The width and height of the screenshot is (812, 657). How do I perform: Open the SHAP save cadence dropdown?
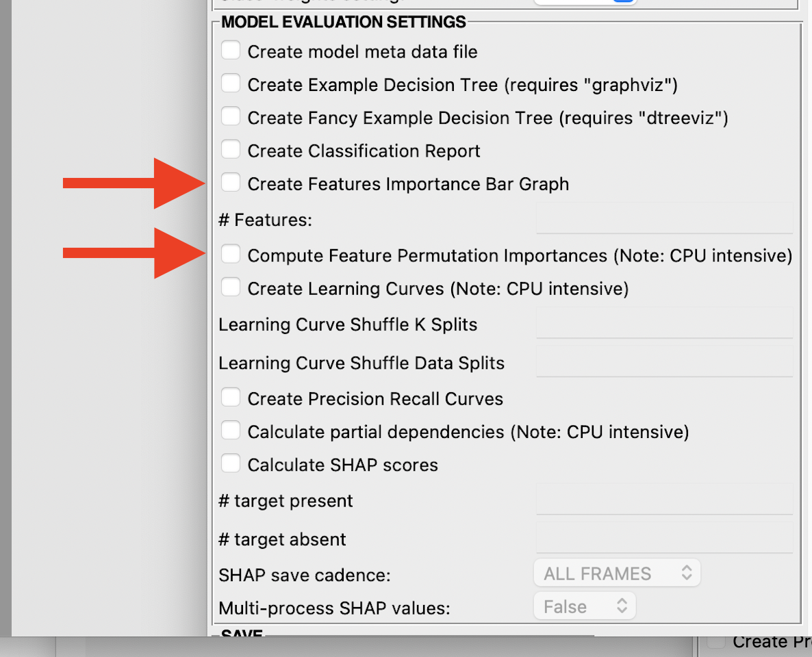[x=616, y=573]
